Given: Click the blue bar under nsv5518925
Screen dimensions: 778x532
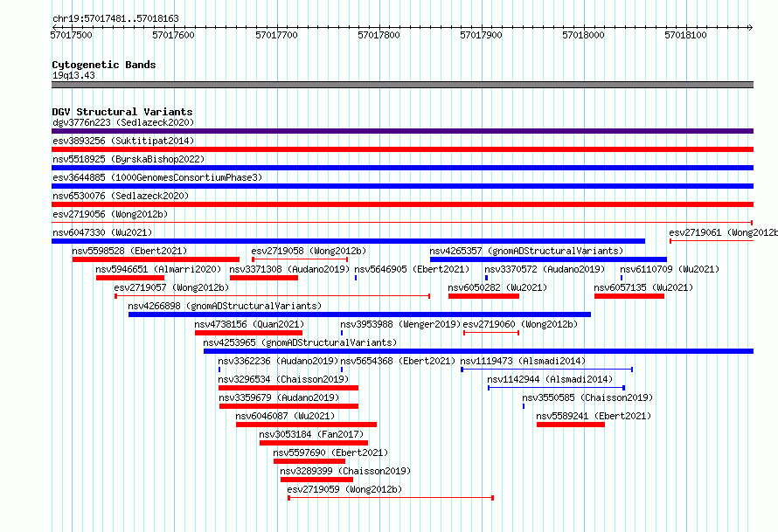Looking at the screenshot, I should tap(402, 168).
